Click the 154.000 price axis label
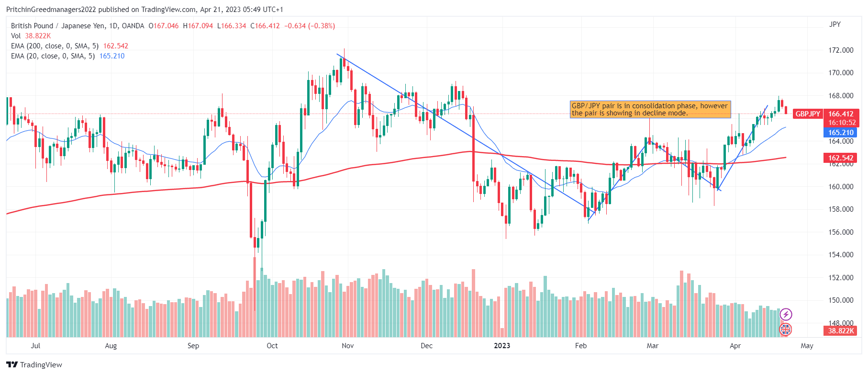868x375 pixels. [841, 255]
